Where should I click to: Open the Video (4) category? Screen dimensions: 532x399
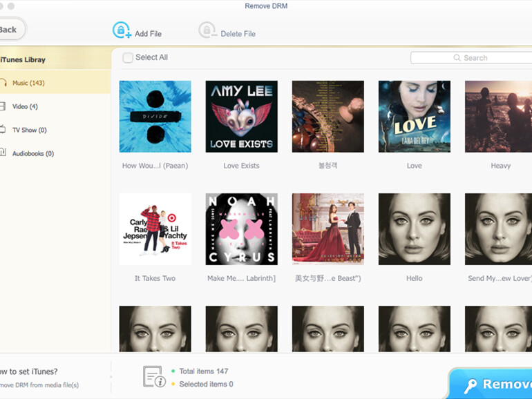point(55,106)
